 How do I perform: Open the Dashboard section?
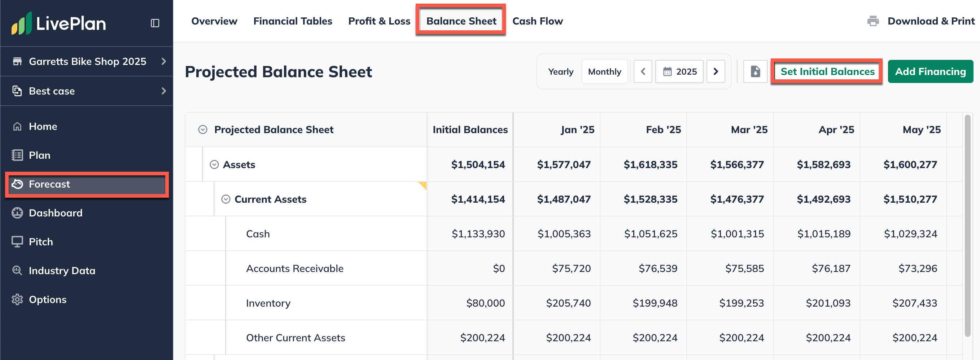point(55,213)
